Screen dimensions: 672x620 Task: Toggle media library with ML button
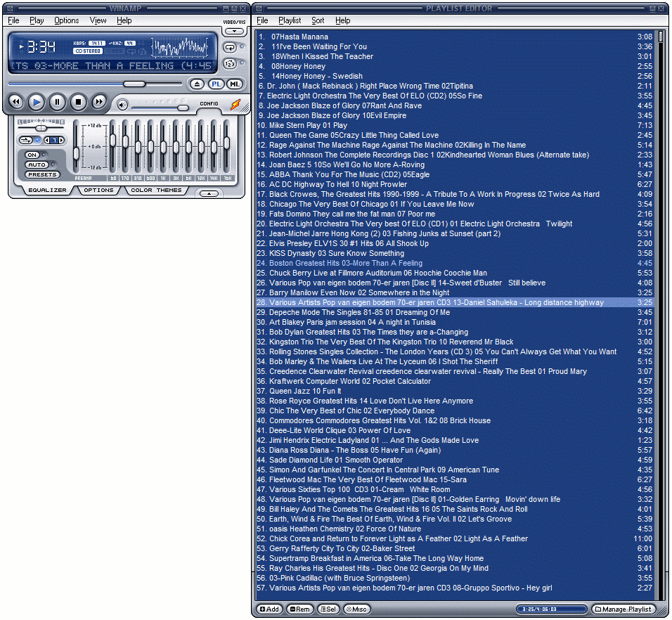(235, 84)
